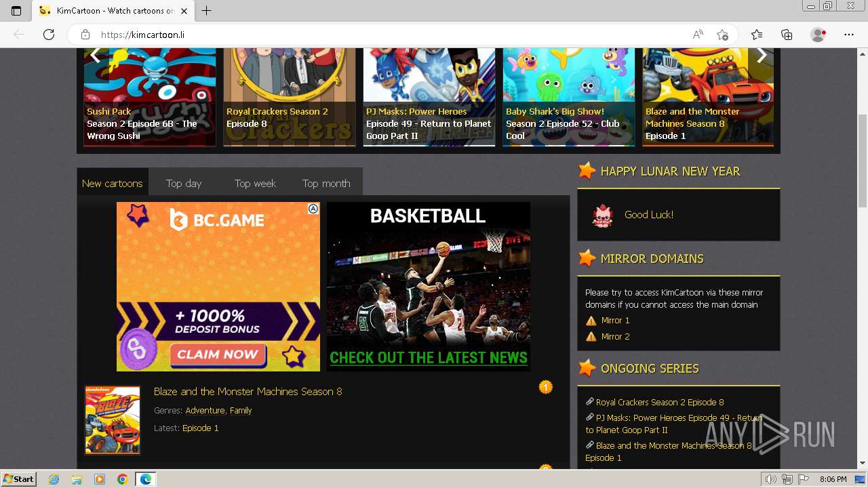Click the page vertical scrollbar

point(862,163)
